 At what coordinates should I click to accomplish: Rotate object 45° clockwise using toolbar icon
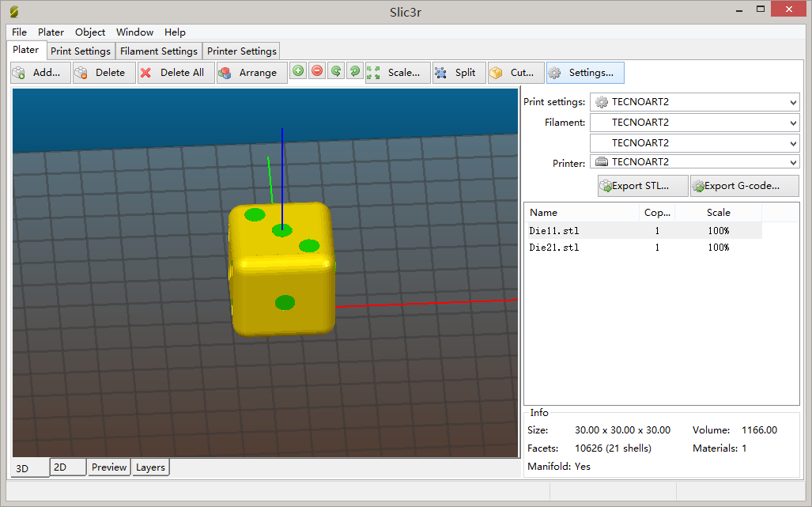[x=355, y=71]
